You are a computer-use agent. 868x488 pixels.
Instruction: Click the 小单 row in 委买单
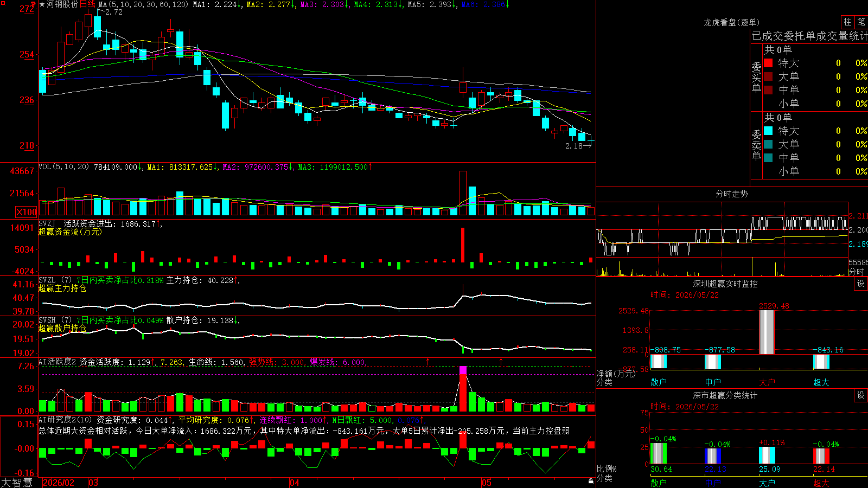815,104
